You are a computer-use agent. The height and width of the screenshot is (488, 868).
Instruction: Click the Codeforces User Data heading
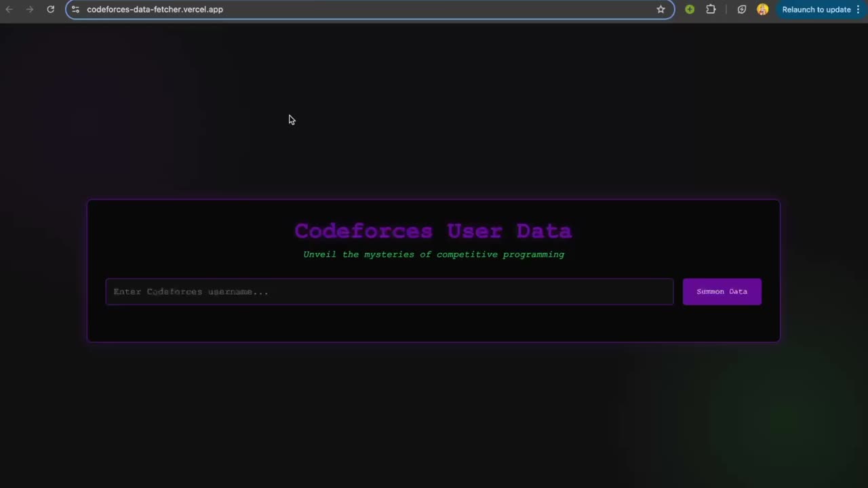(x=433, y=231)
